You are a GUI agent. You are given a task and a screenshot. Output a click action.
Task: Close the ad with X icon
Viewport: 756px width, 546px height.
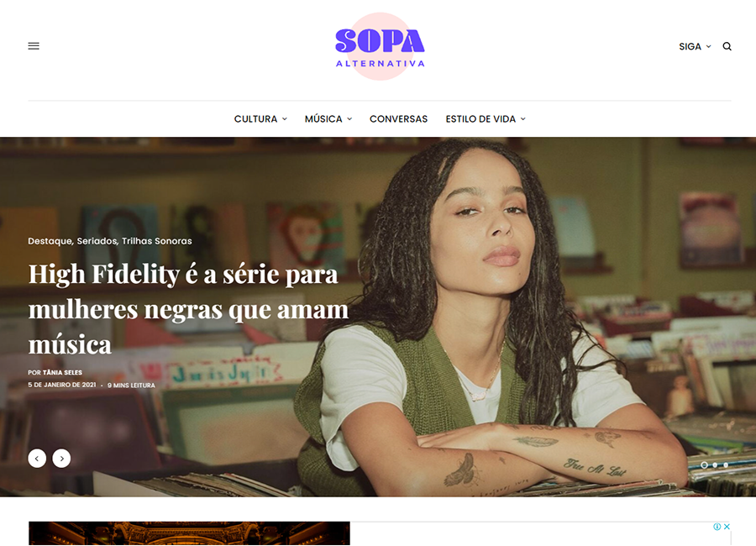click(727, 526)
